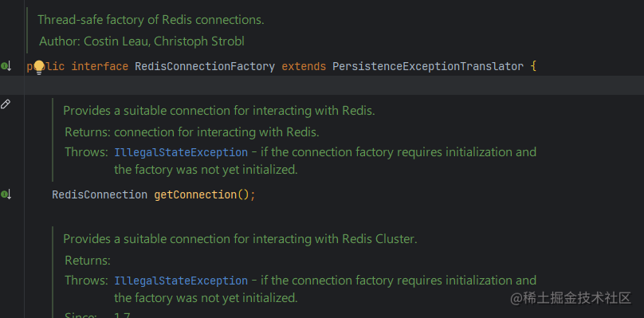Click the doc text ending "interacting with Redis Cluster"
The height and width of the screenshot is (318, 644).
[240, 239]
